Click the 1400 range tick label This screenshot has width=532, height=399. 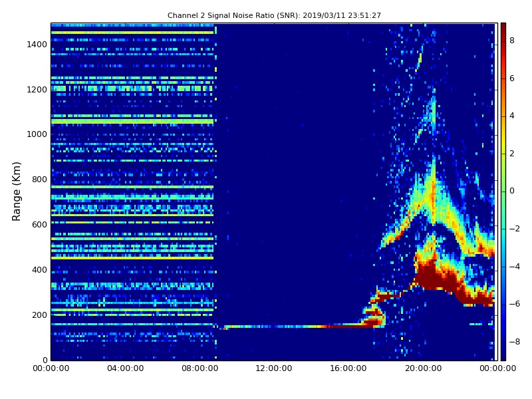point(37,44)
